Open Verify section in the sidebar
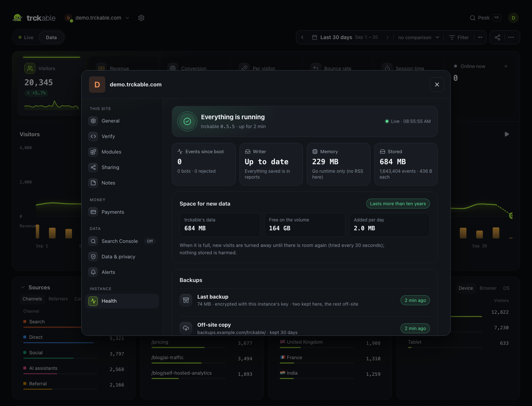 point(122,137)
